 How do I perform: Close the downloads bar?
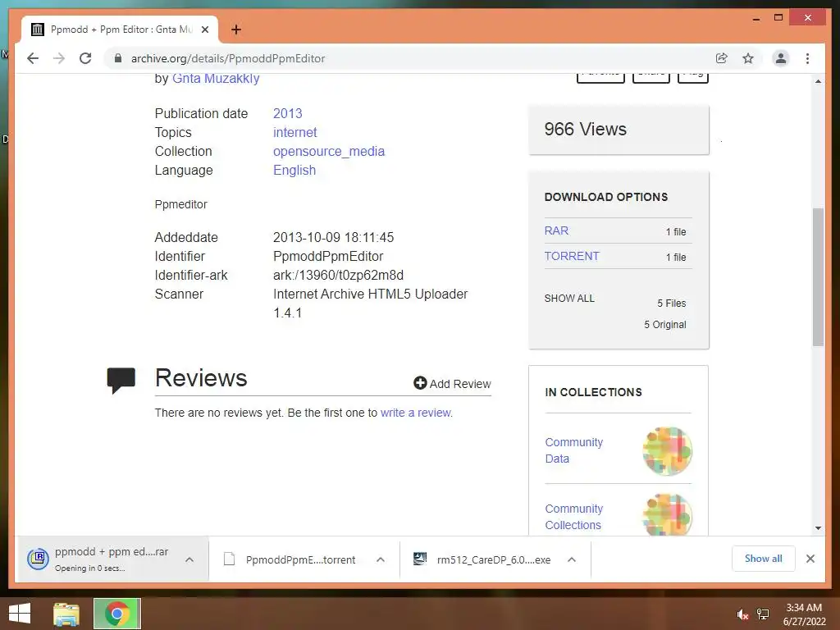pos(810,559)
